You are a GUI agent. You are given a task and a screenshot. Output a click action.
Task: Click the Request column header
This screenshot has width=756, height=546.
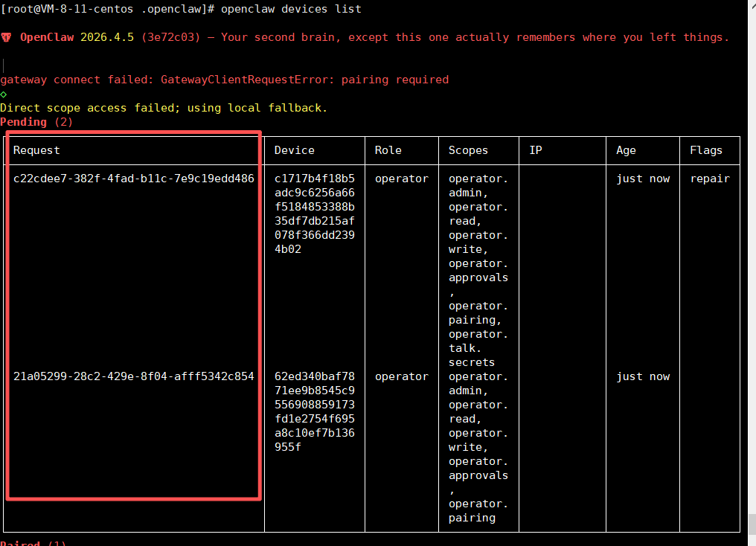36,150
